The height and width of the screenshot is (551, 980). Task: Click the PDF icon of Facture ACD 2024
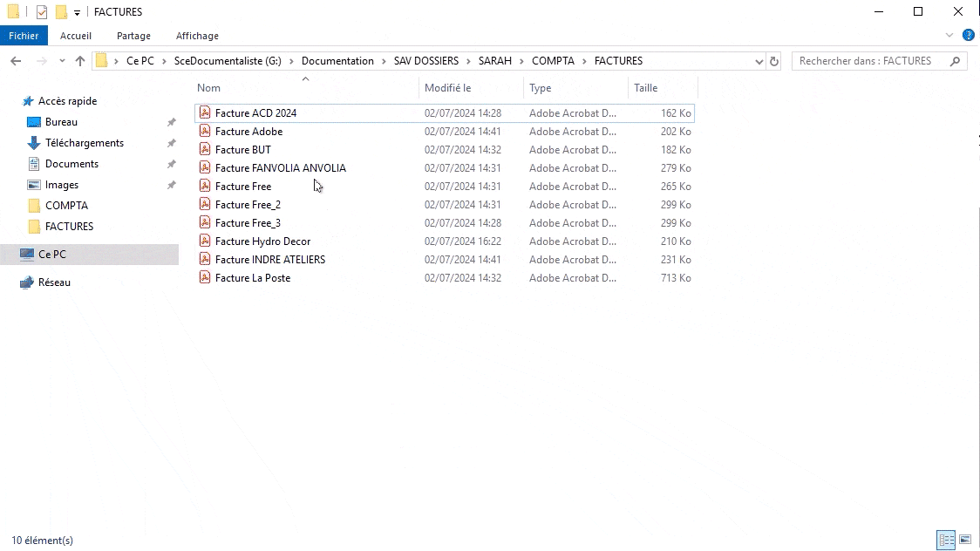tap(204, 112)
